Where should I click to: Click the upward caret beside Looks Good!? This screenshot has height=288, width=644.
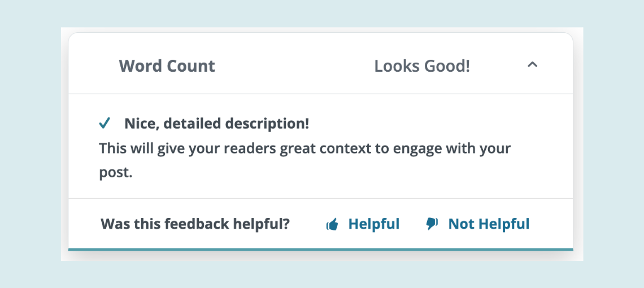[x=532, y=64]
